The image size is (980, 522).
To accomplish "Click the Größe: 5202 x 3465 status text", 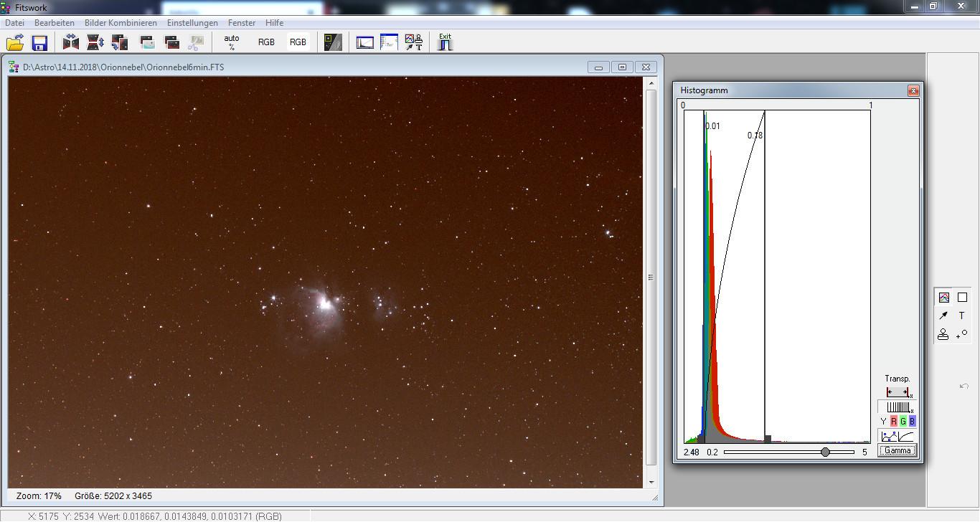I will (113, 496).
